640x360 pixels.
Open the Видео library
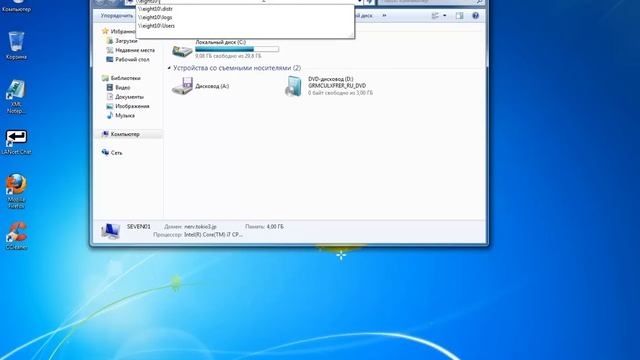point(122,87)
